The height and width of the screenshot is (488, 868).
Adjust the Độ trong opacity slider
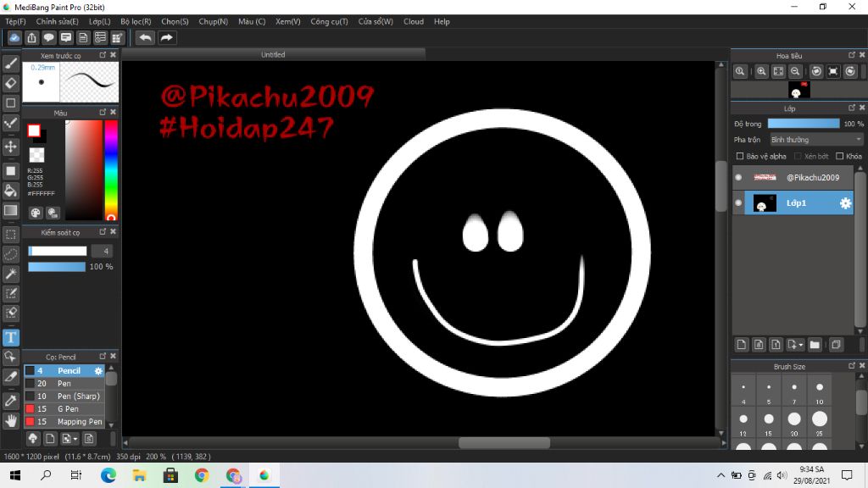[804, 124]
